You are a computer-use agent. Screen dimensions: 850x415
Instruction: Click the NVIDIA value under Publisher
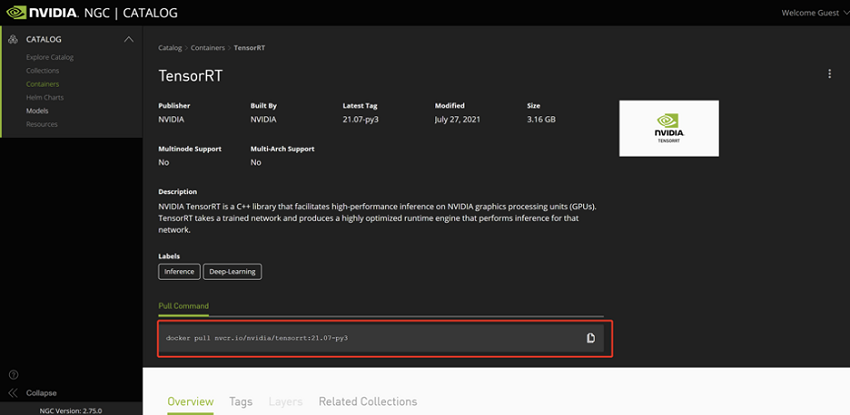pyautogui.click(x=171, y=120)
